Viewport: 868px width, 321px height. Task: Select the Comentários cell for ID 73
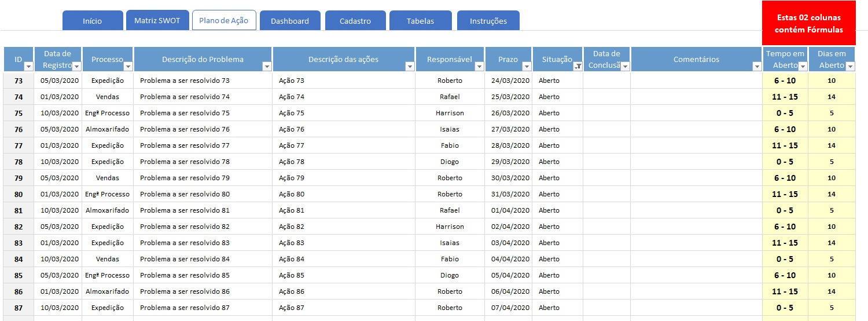696,81
